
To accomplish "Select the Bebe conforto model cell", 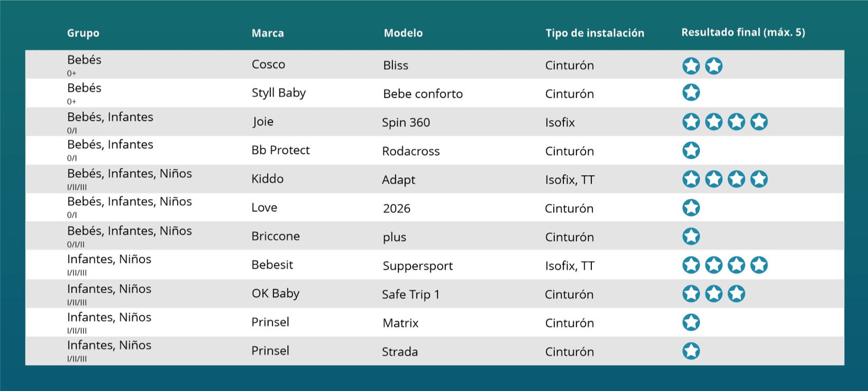I will [x=423, y=94].
